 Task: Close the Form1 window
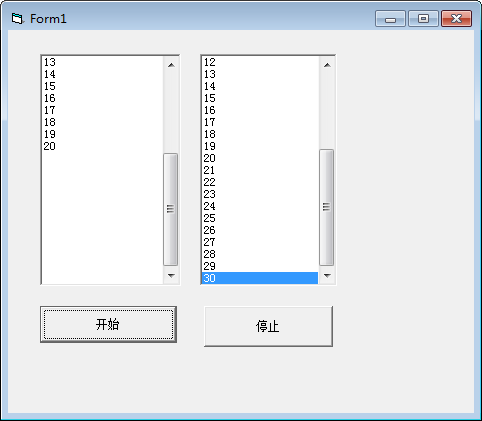[x=456, y=18]
